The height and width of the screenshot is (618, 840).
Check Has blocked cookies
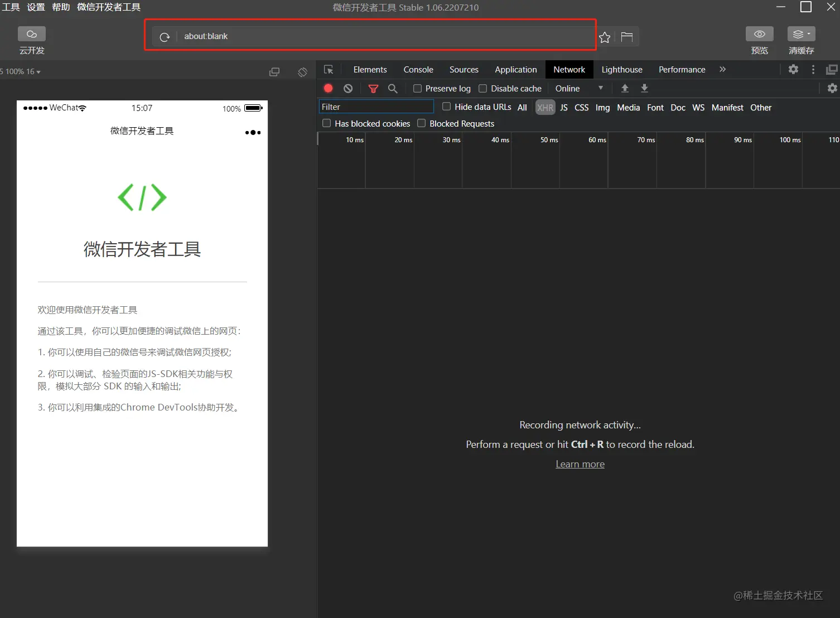pyautogui.click(x=327, y=123)
